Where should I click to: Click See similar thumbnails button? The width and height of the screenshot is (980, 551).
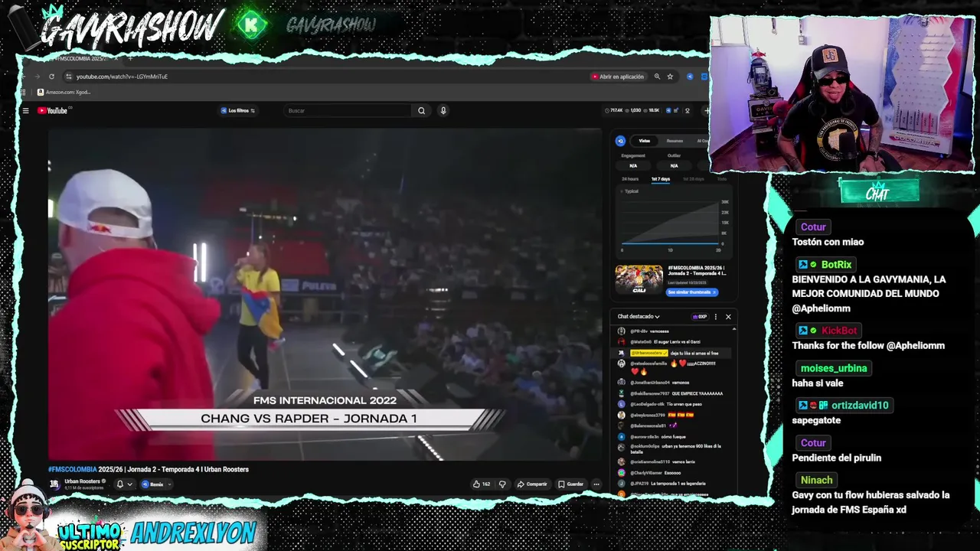click(692, 292)
